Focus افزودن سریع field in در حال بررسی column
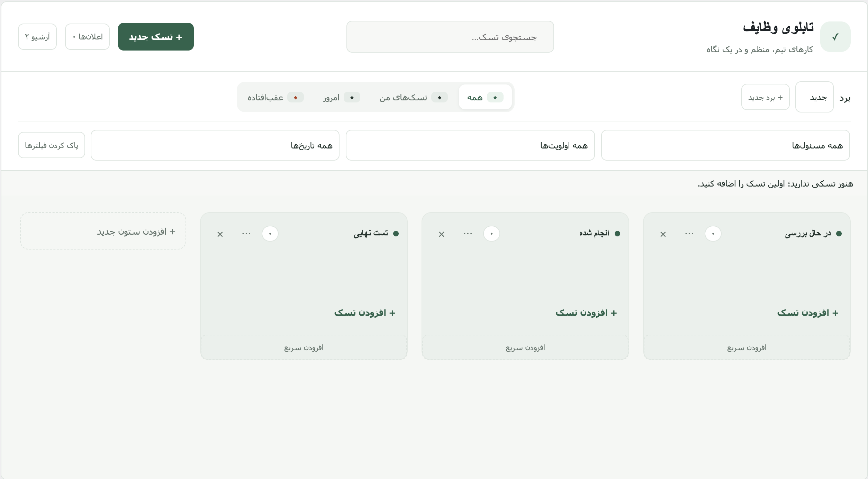868x479 pixels. tap(747, 347)
